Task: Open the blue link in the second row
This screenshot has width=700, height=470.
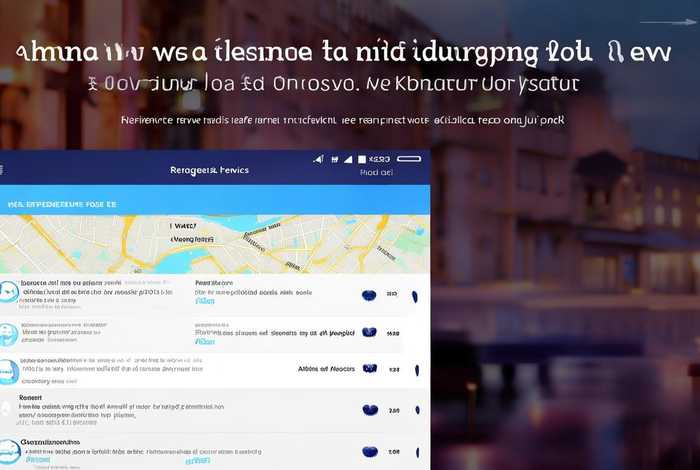Action: 205,338
